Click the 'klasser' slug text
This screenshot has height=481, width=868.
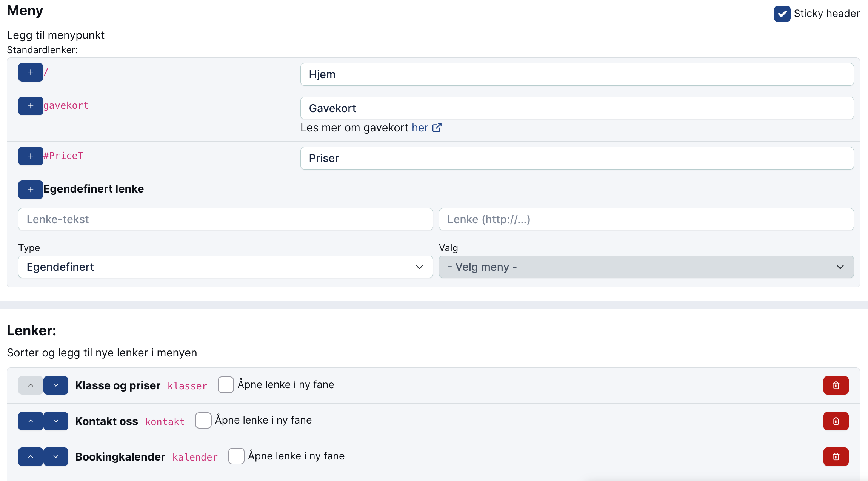(x=188, y=386)
